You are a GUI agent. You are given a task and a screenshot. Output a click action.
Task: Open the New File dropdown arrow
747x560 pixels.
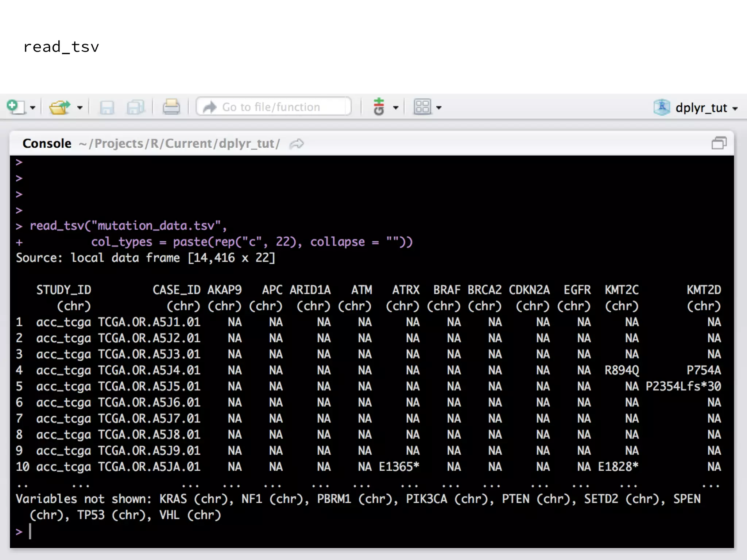(x=32, y=108)
